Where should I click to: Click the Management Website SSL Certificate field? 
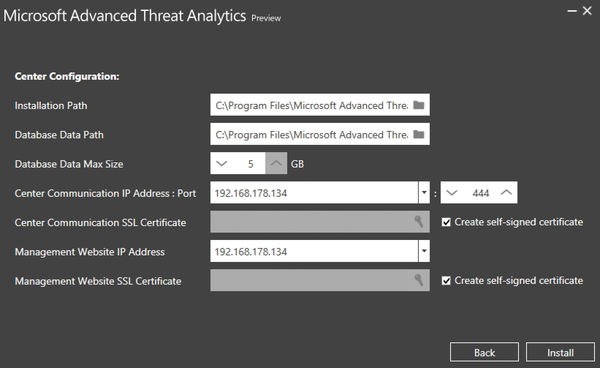point(320,280)
